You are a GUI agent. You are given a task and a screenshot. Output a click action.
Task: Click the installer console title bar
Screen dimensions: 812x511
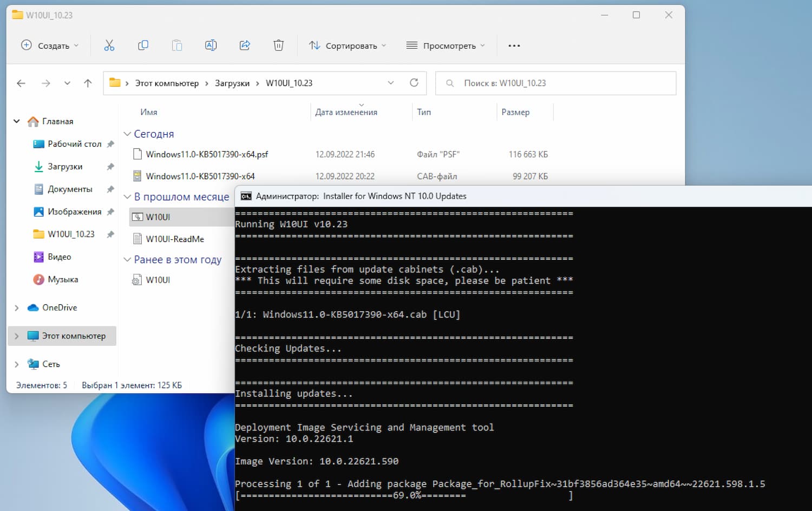(523, 196)
